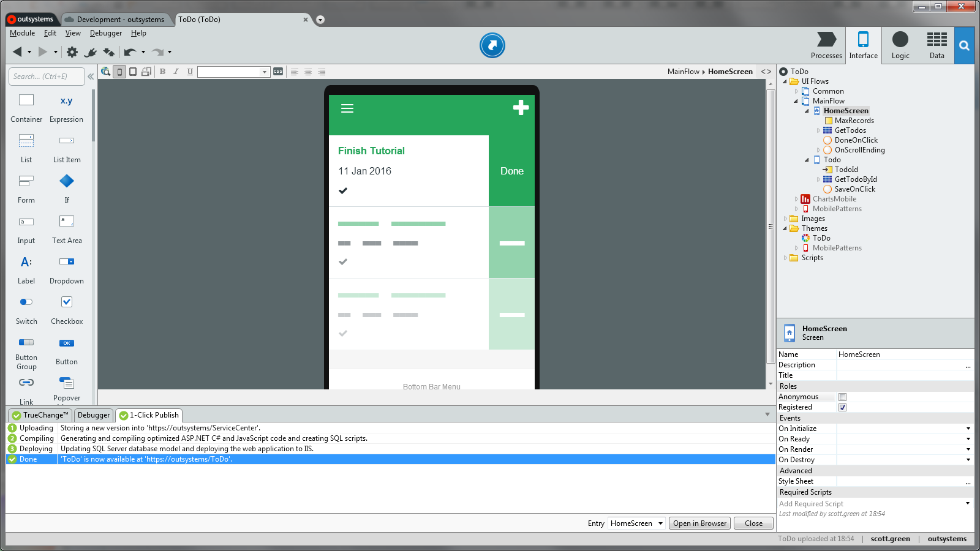Enable Anonymous role for HomeScreen

click(x=843, y=397)
